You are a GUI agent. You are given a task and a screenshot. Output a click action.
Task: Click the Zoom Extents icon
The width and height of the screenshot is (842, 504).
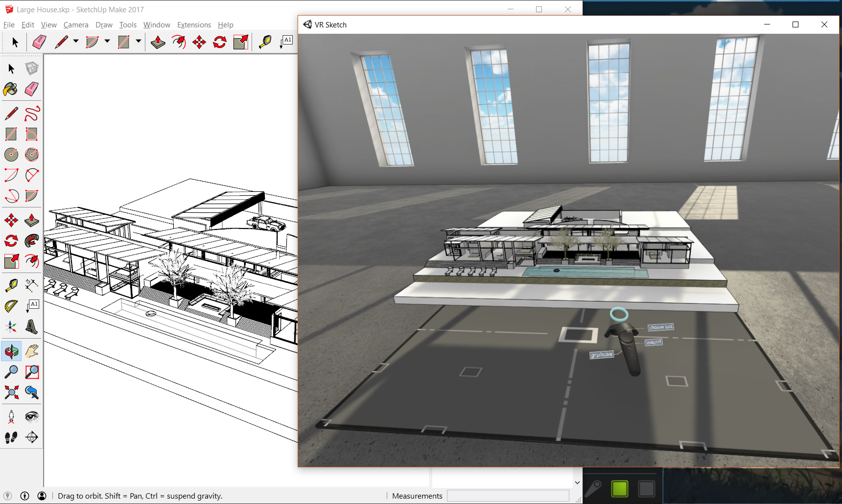tap(11, 392)
